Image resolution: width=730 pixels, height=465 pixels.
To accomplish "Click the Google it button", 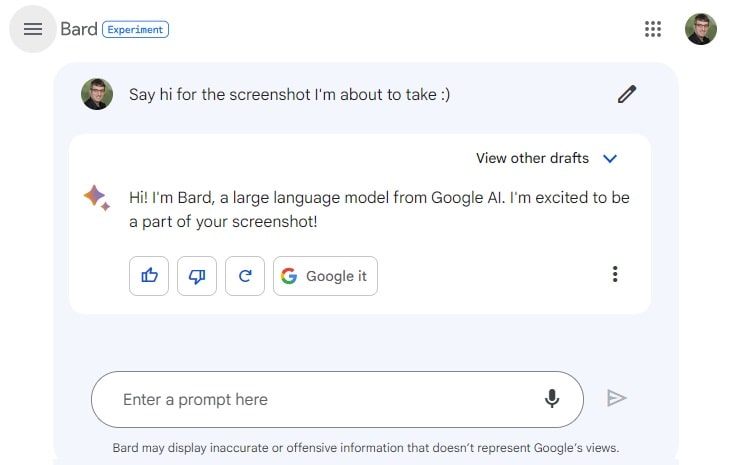I will click(325, 276).
